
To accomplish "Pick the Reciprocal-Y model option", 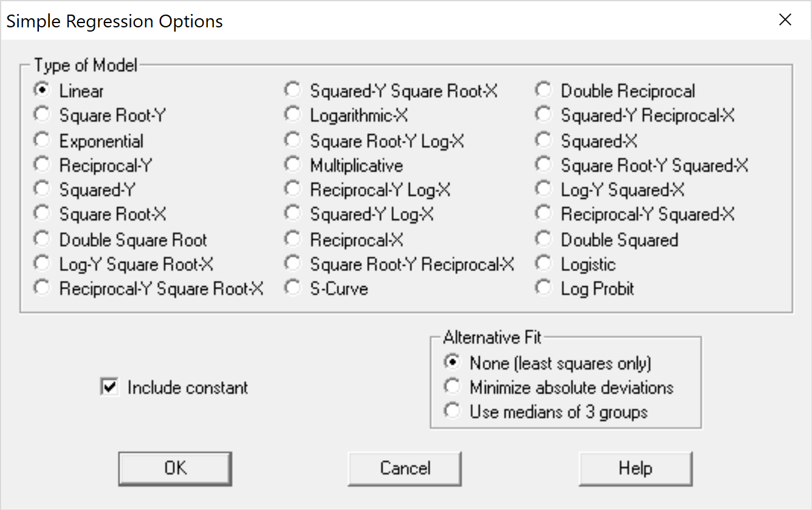I will 41,164.
